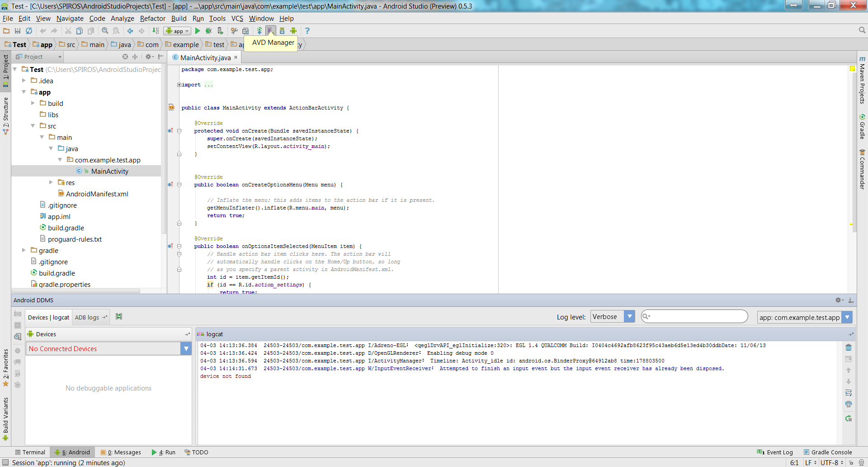Click the Find magnifier icon
Image resolution: width=868 pixels, height=467 pixels.
(x=105, y=31)
